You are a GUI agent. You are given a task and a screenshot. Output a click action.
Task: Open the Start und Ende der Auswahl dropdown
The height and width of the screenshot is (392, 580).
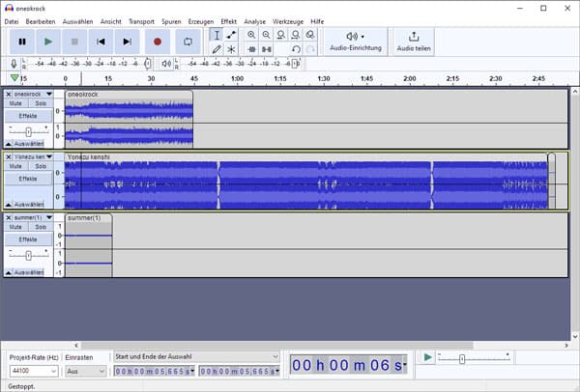pos(196,357)
